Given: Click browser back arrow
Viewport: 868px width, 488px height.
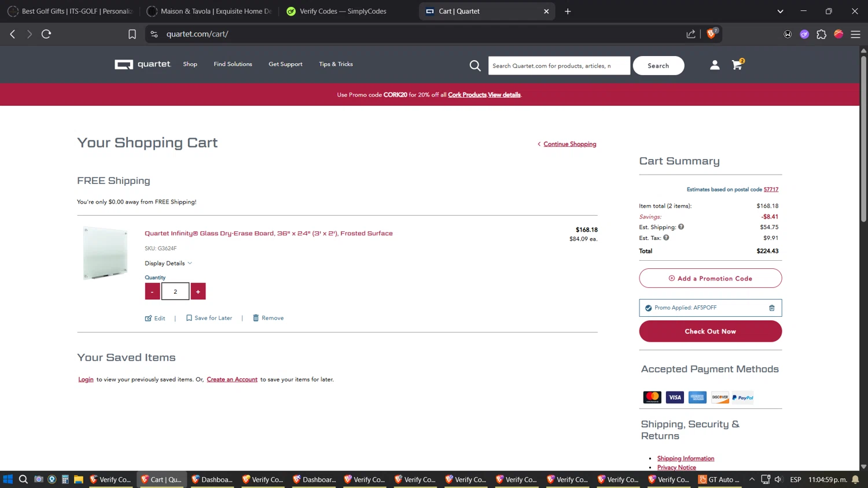Looking at the screenshot, I should tap(13, 34).
